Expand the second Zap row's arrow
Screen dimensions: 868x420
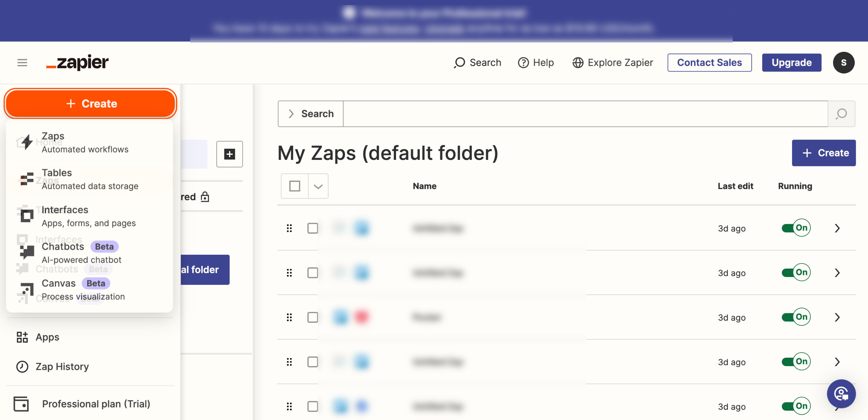(837, 273)
